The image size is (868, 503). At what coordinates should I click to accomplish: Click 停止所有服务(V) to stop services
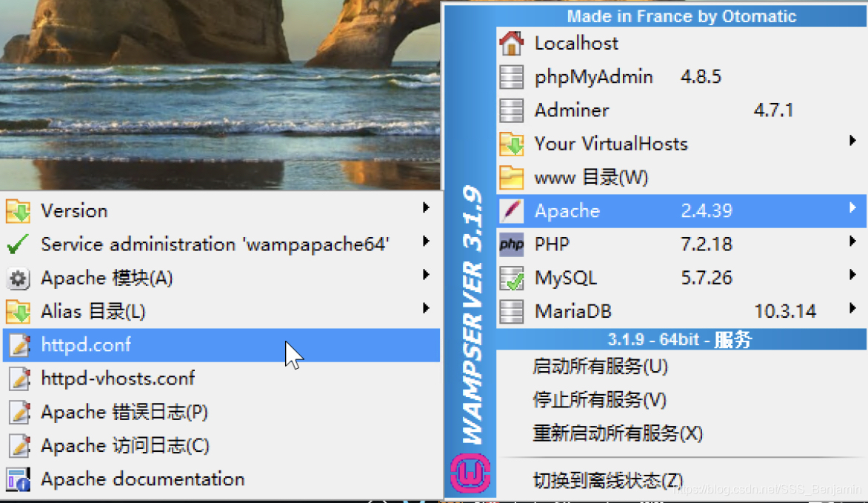[681, 400]
